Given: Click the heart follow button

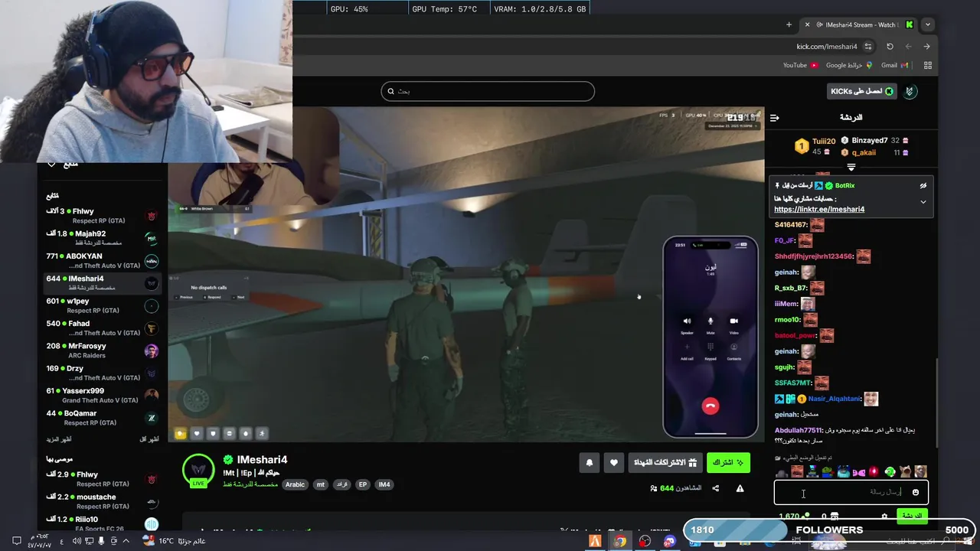Looking at the screenshot, I should point(613,462).
